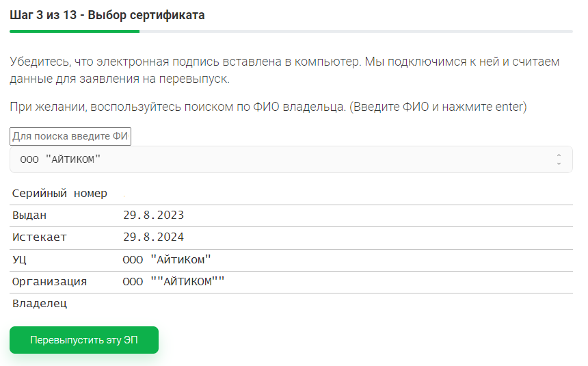The image size is (588, 366).
Task: Click the heading Шаг 3 из 13
Action: 107,14
